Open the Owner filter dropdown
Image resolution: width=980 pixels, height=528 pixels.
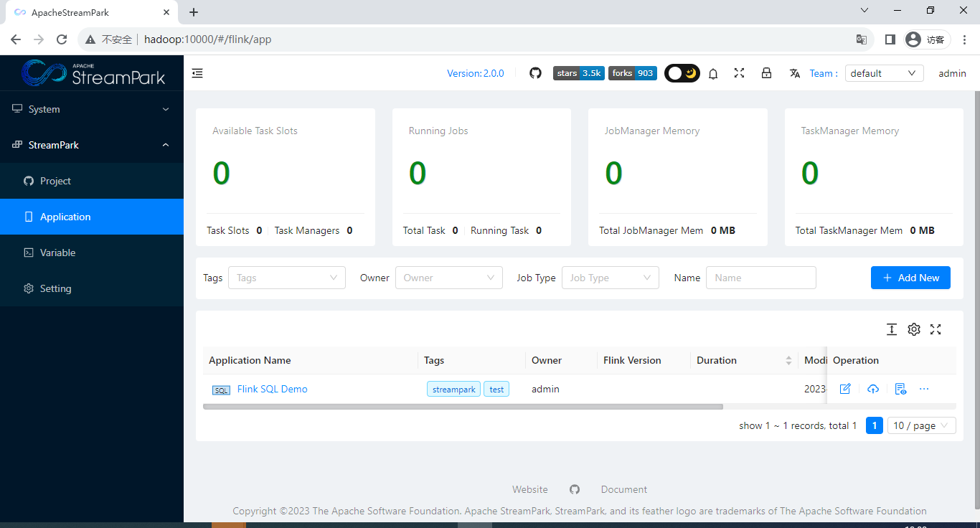point(448,278)
